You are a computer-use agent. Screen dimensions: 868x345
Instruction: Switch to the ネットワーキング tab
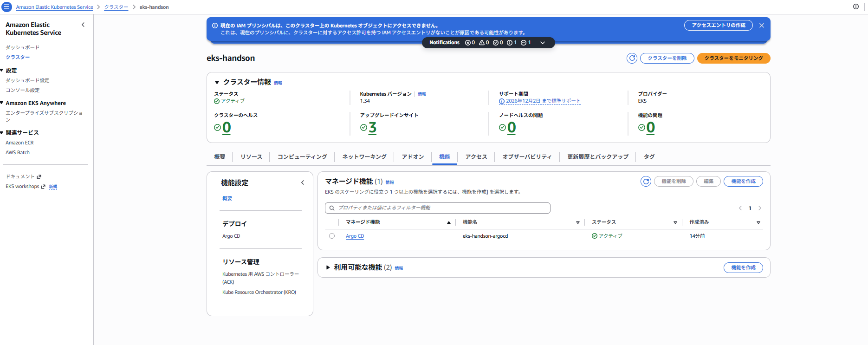coord(364,157)
